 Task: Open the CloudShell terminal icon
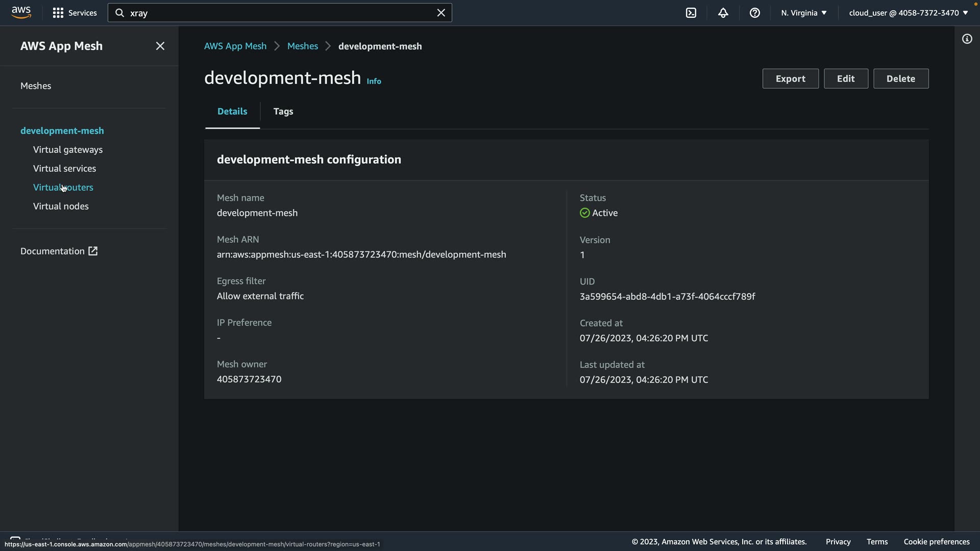[x=691, y=13]
